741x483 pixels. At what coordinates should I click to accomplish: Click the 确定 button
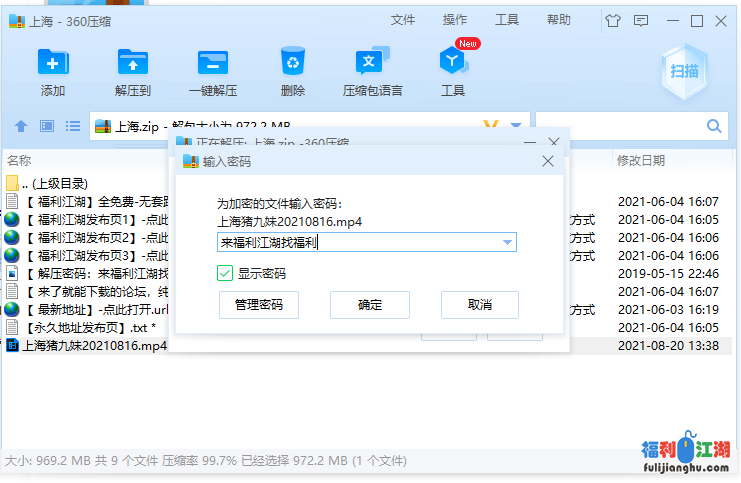pos(370,305)
